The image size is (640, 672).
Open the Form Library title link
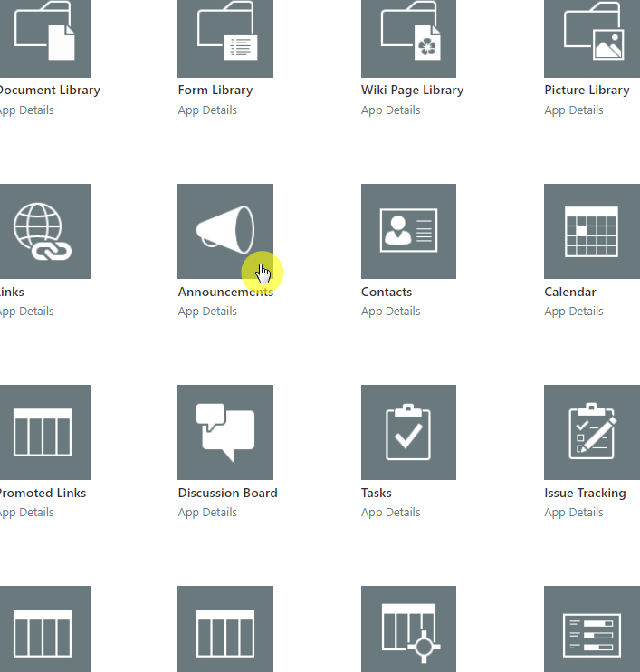[215, 91]
